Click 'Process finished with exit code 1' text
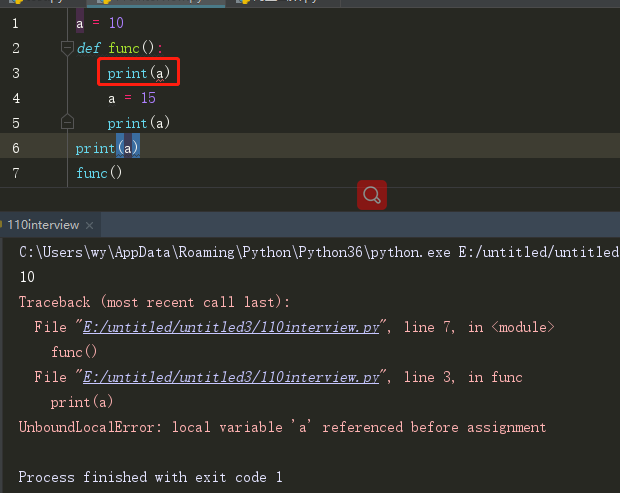620x493 pixels. click(x=150, y=478)
